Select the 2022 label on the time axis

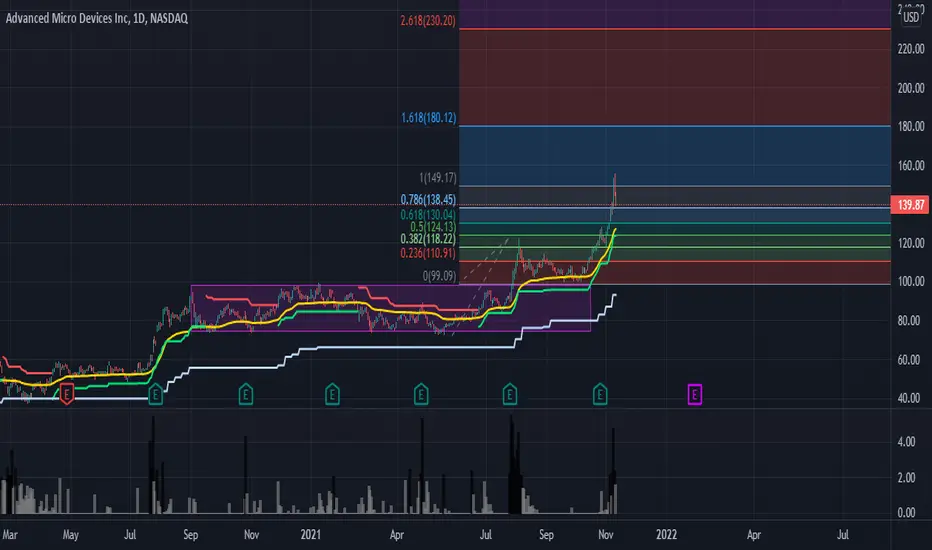666,535
